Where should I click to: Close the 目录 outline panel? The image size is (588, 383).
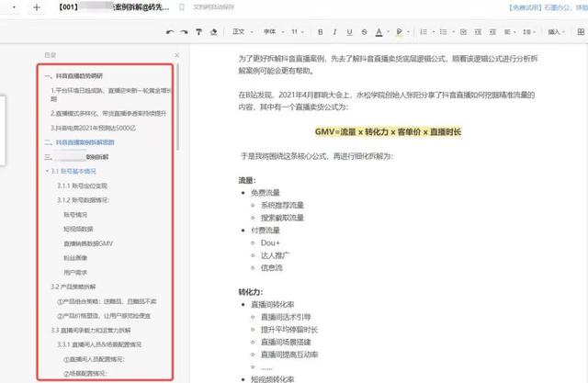(x=177, y=55)
